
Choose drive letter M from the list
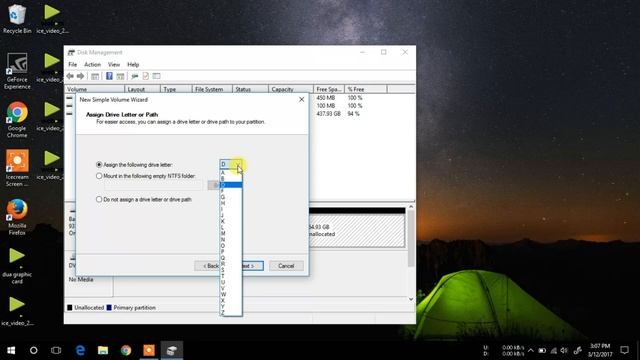pyautogui.click(x=231, y=233)
